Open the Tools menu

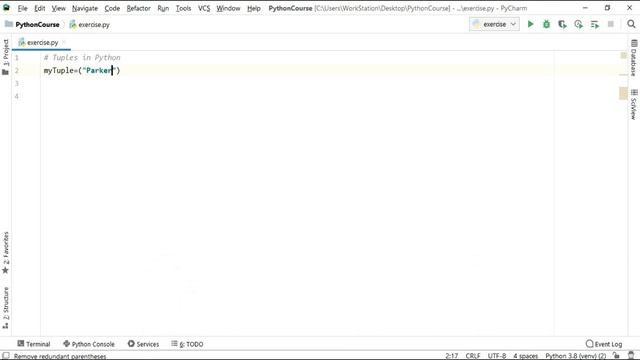[183, 8]
